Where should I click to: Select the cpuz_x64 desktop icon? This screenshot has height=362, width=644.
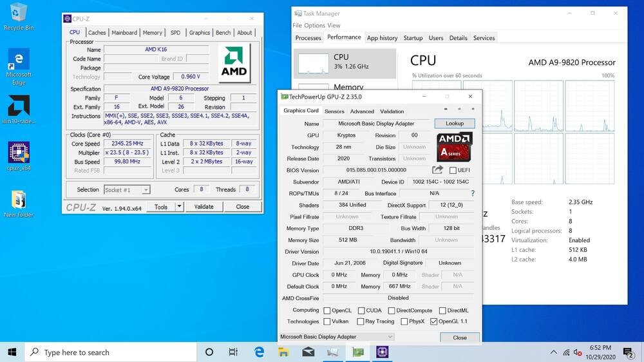(x=19, y=156)
